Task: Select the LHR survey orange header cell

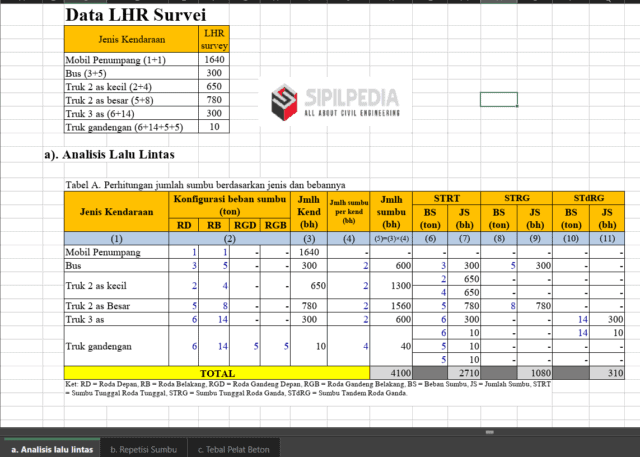Action: click(214, 40)
